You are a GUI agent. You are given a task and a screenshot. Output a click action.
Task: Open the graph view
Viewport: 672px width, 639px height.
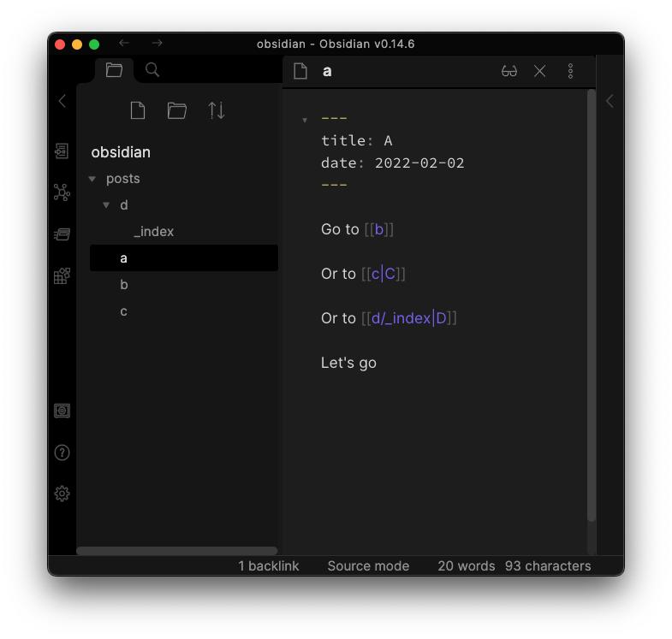(x=62, y=192)
